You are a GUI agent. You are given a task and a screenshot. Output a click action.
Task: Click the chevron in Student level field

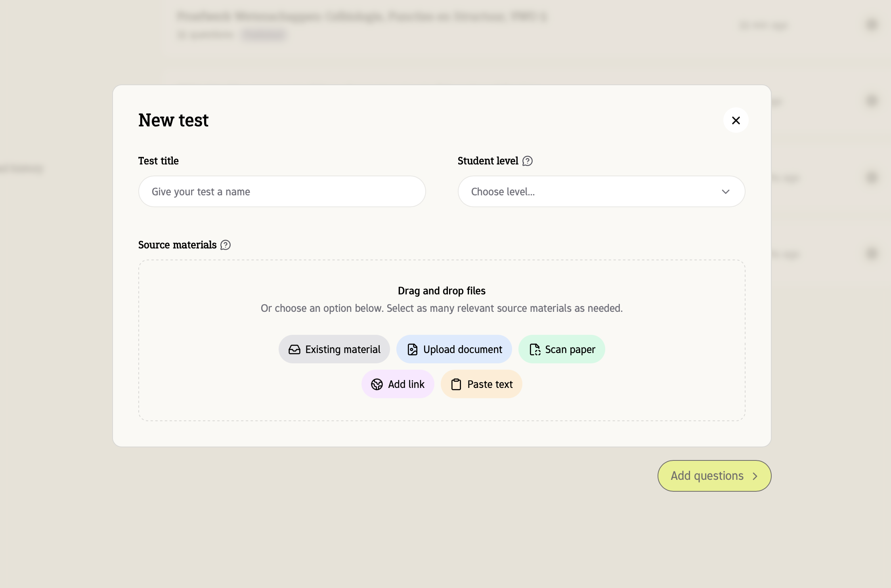point(725,192)
